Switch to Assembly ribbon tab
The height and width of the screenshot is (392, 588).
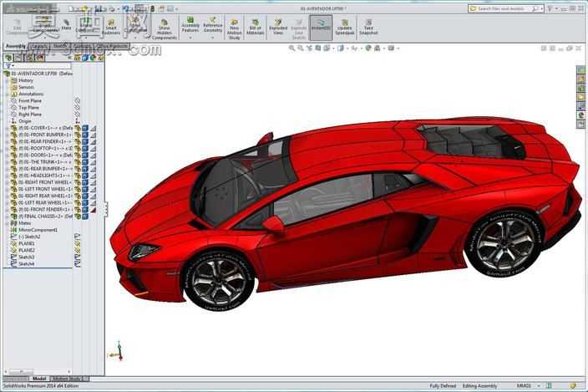(16, 46)
